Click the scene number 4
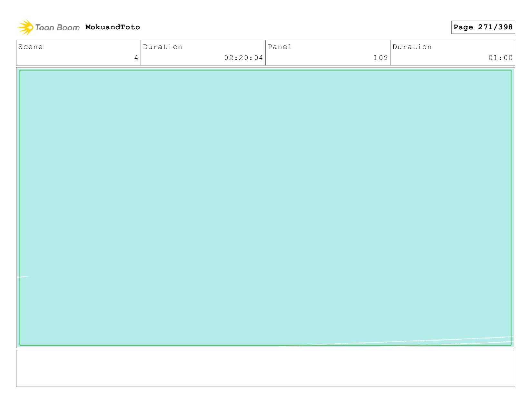 [136, 58]
